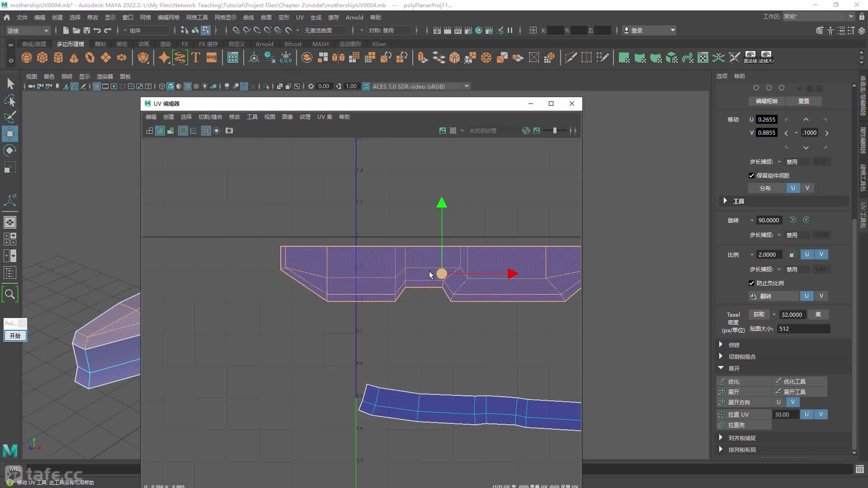
Task: Open scene via folder icon
Action: pyautogui.click(x=76, y=30)
